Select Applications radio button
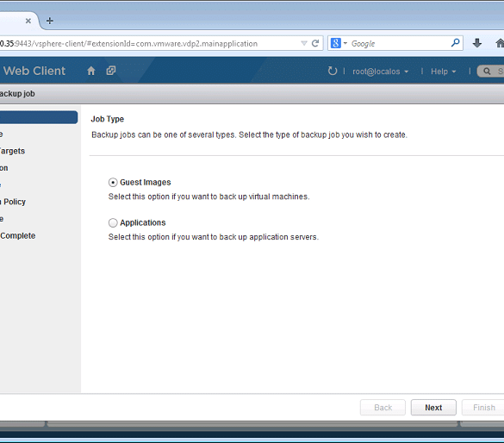The image size is (504, 443). (x=113, y=222)
